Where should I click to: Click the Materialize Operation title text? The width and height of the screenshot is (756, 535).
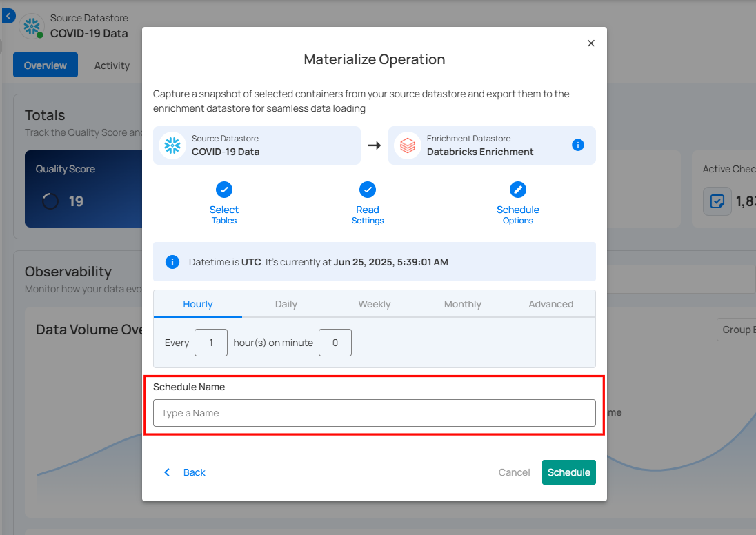coord(374,59)
